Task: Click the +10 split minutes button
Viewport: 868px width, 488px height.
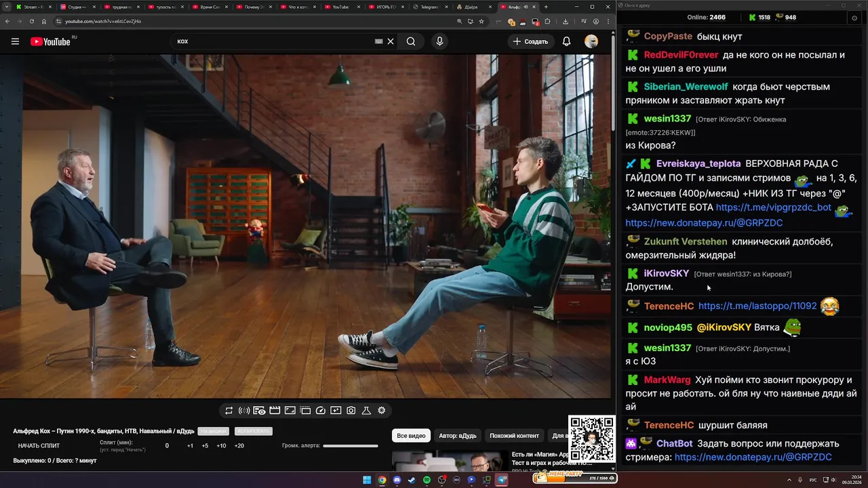Action: coord(221,446)
